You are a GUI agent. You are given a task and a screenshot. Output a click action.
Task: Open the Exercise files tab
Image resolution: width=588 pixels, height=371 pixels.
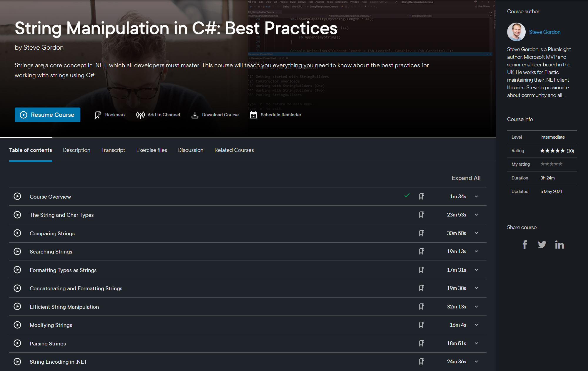click(151, 150)
